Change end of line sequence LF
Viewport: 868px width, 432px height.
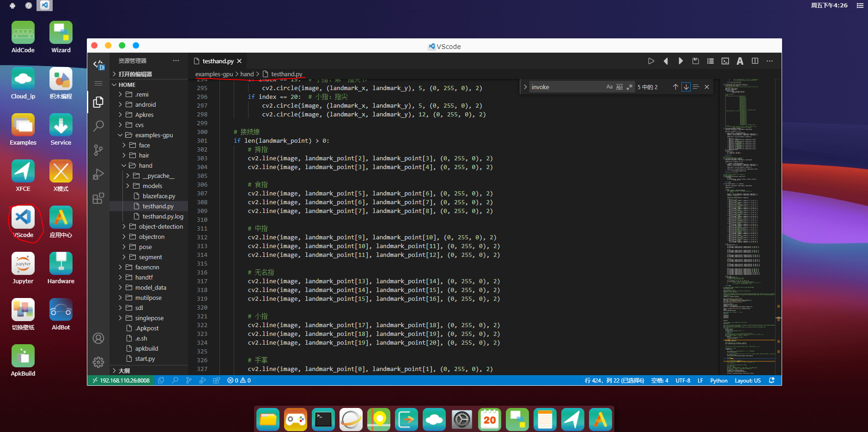[x=700, y=381]
